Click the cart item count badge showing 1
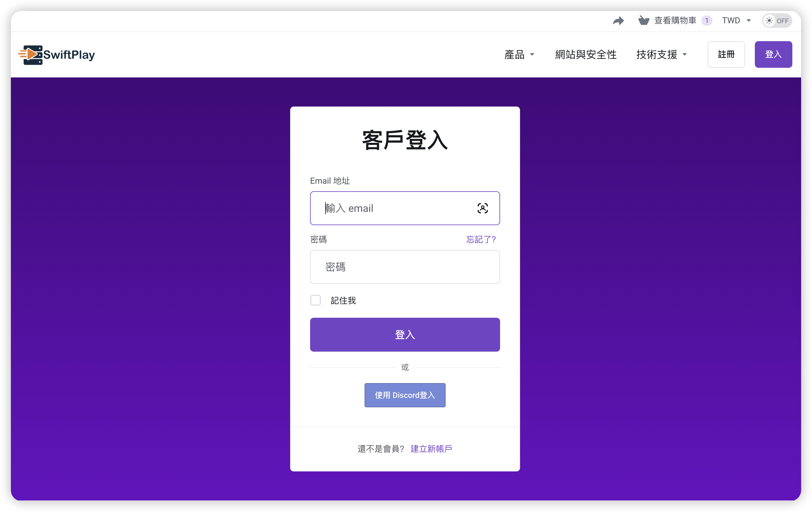The width and height of the screenshot is (812, 512). [707, 20]
